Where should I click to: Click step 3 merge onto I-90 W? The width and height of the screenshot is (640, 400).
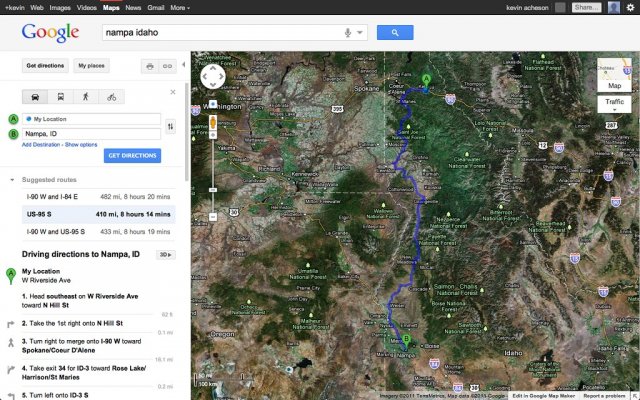pyautogui.click(x=81, y=346)
